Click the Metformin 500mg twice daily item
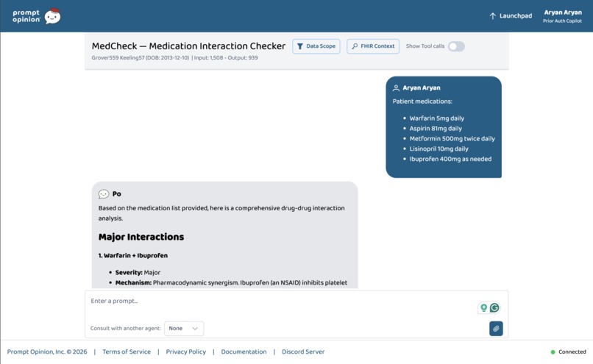Screen dimensions: 593x364 452,139
